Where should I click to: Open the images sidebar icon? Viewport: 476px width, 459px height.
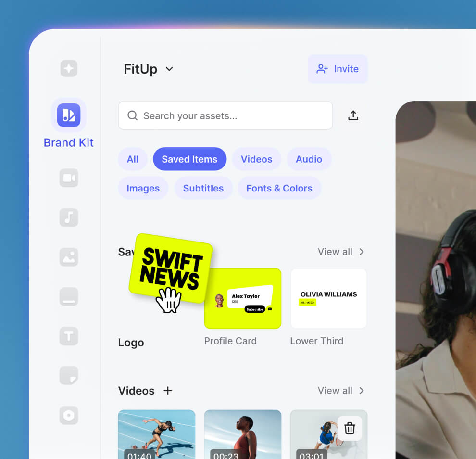coord(69,257)
